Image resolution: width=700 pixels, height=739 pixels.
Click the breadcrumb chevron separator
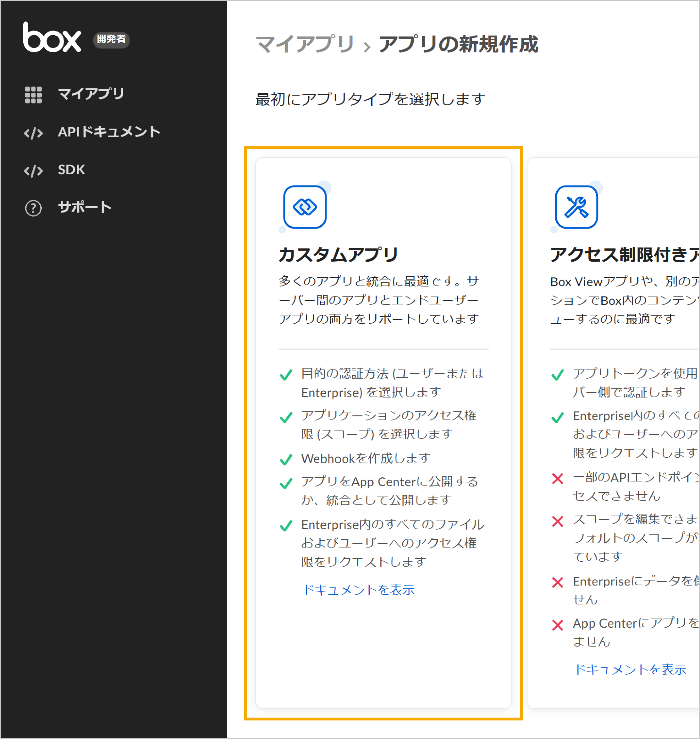[367, 47]
